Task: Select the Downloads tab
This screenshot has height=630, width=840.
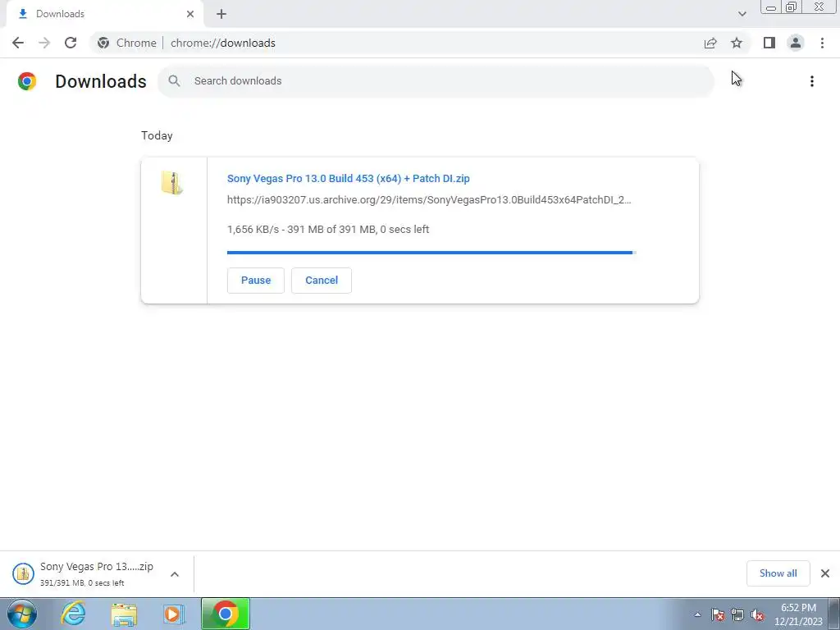Action: (104, 14)
